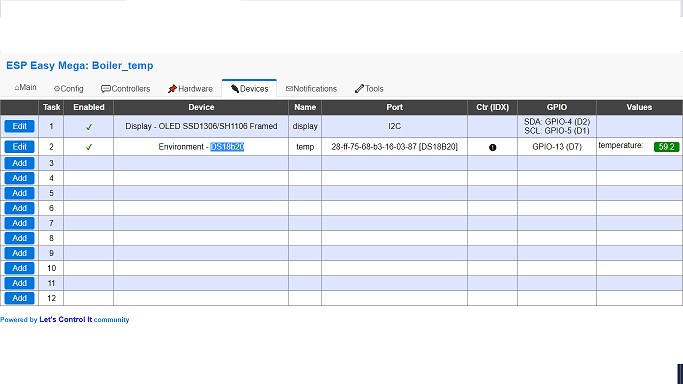The height and width of the screenshot is (384, 683).
Task: Add a device to task 12
Action: pos(20,298)
